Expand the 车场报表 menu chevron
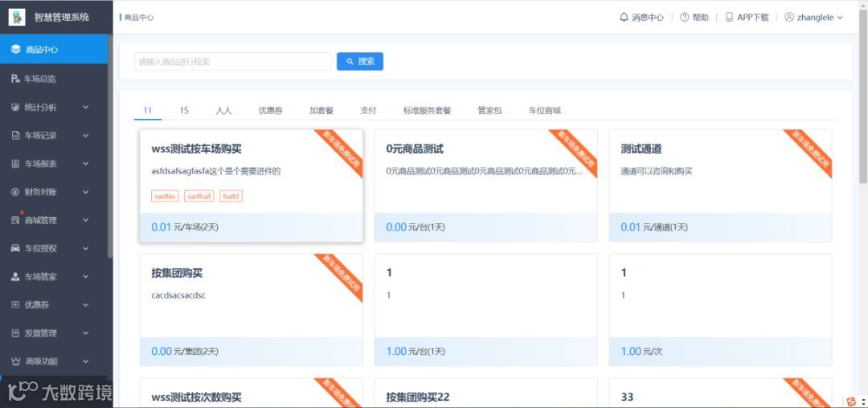 pyautogui.click(x=86, y=164)
